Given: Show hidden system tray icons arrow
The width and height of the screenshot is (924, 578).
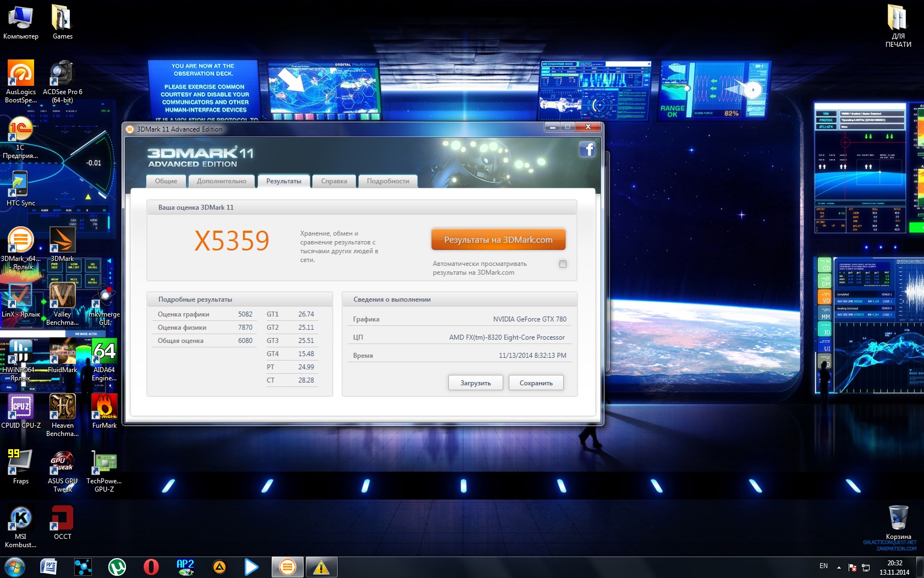Looking at the screenshot, I should point(839,567).
